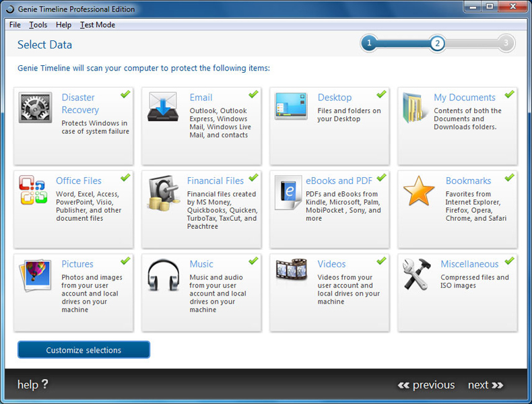Select the eBooks and PDF title

pos(339,180)
